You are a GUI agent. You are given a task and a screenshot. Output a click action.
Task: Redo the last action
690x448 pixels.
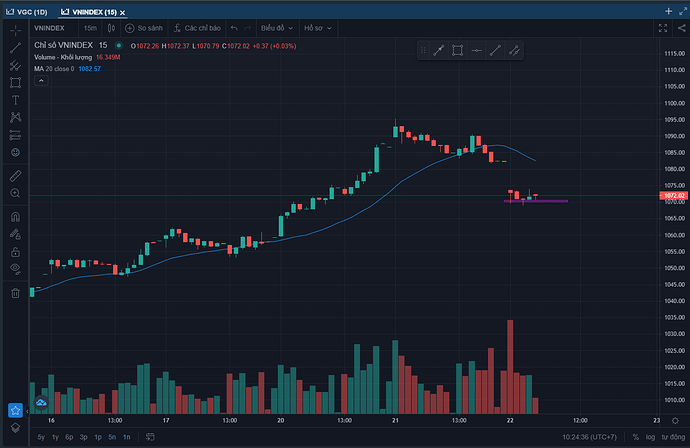coord(247,28)
